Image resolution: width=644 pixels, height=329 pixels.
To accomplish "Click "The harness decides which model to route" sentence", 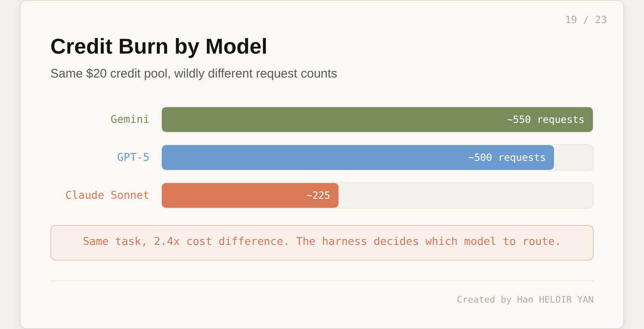I will [x=428, y=242].
